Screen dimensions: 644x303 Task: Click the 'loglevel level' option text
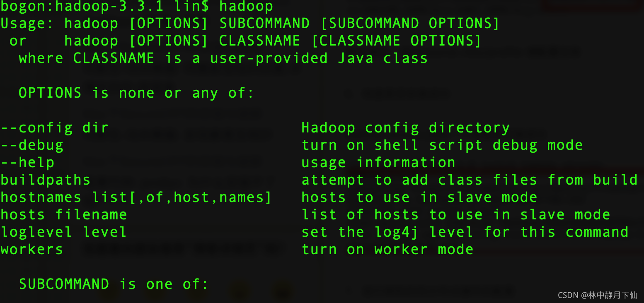coord(64,232)
